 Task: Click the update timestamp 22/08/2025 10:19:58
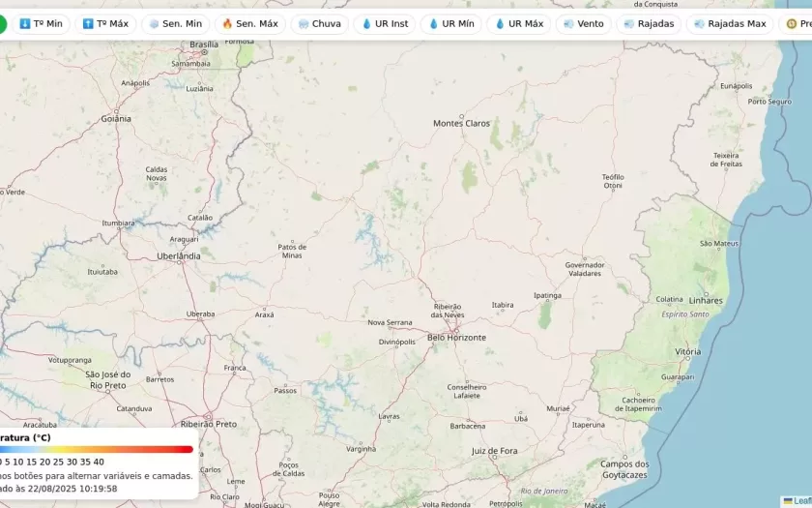(x=72, y=489)
